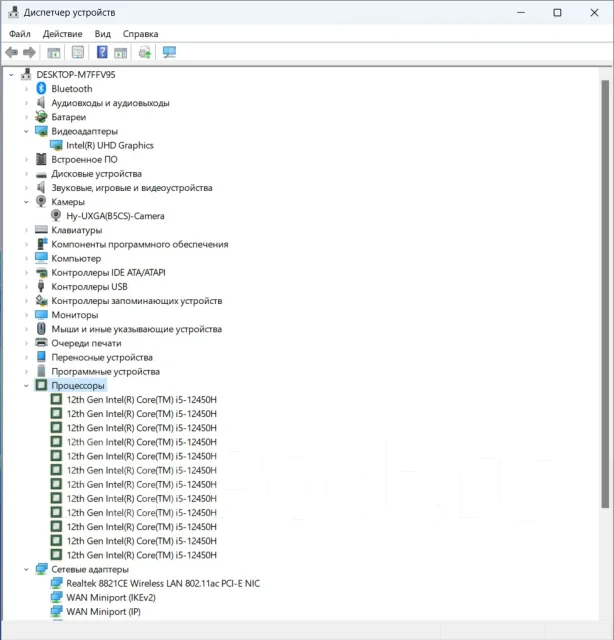The image size is (614, 640).
Task: Collapse the DESKTOP-M7FFV95 root node
Action: 11,75
